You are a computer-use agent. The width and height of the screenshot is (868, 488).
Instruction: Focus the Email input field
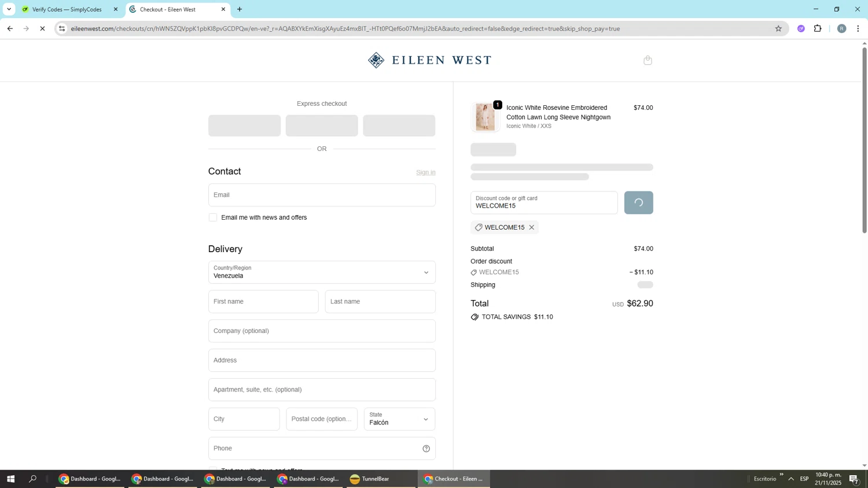(322, 195)
